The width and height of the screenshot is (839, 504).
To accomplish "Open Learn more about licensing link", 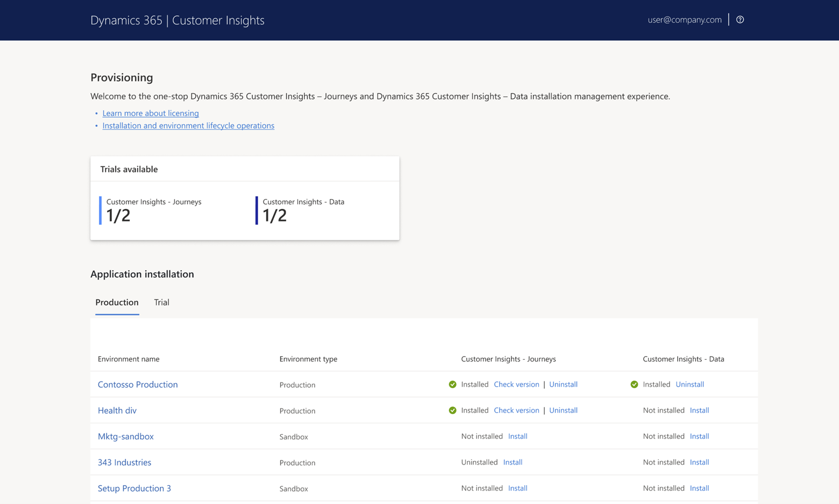I will point(151,113).
